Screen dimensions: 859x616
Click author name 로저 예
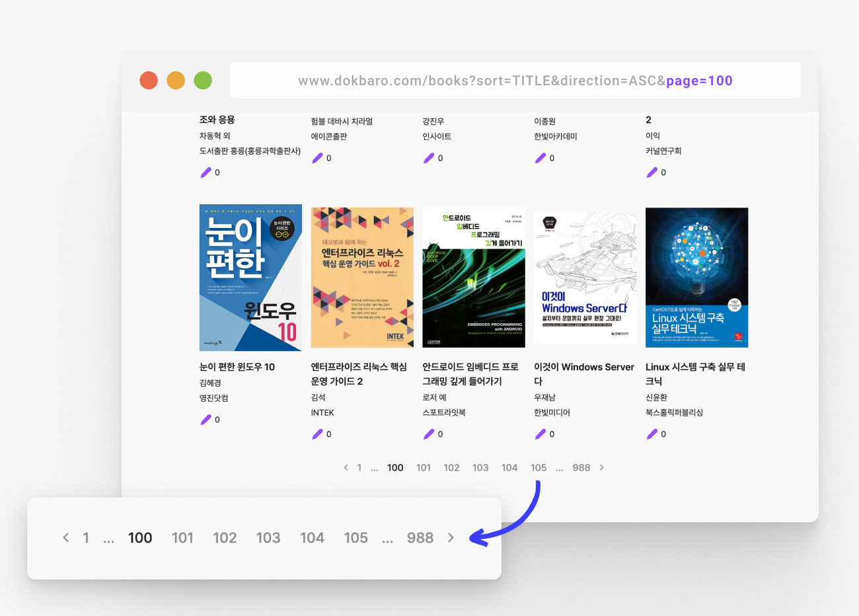coord(435,397)
